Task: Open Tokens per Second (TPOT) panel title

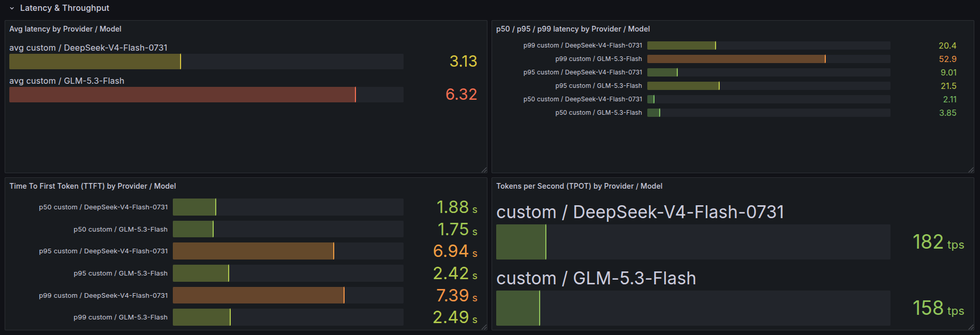Action: (579, 186)
